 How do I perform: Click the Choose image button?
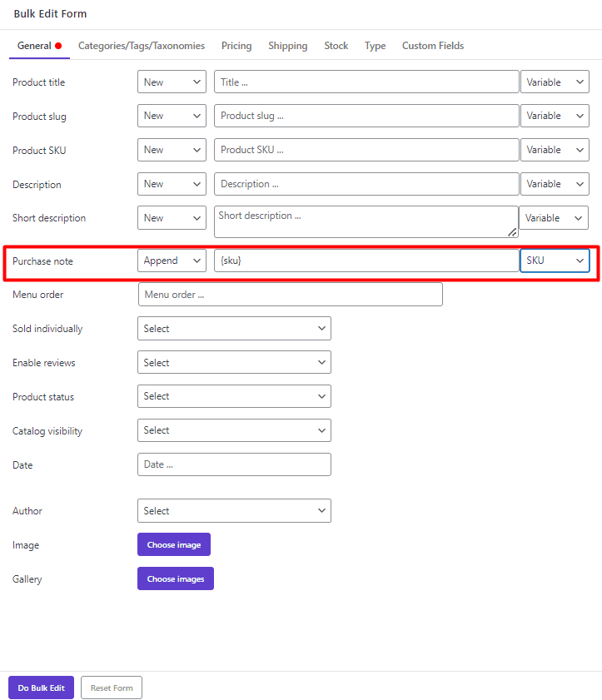coord(173,544)
